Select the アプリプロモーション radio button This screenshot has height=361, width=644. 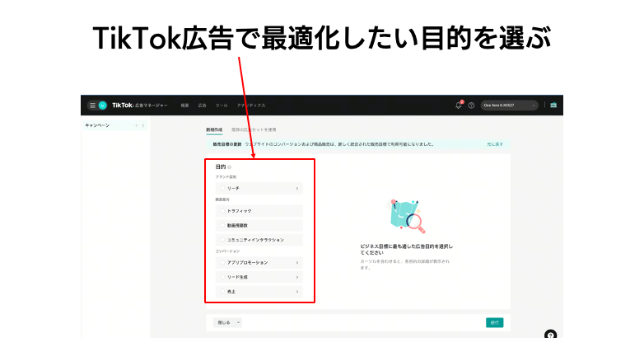tap(222, 262)
